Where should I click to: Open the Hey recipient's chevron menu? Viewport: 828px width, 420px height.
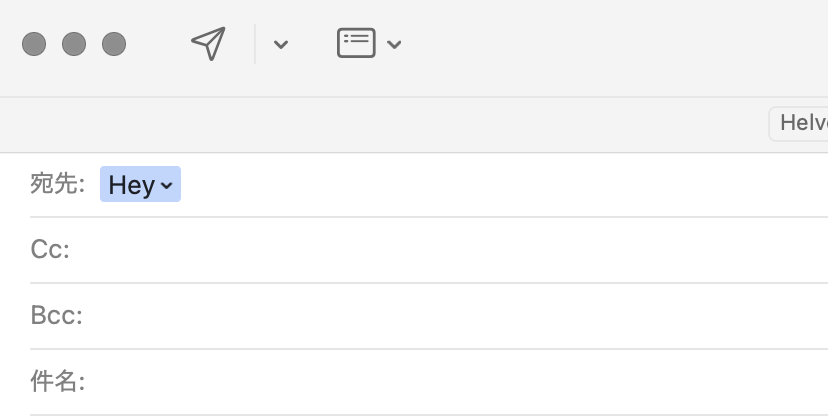click(x=167, y=186)
